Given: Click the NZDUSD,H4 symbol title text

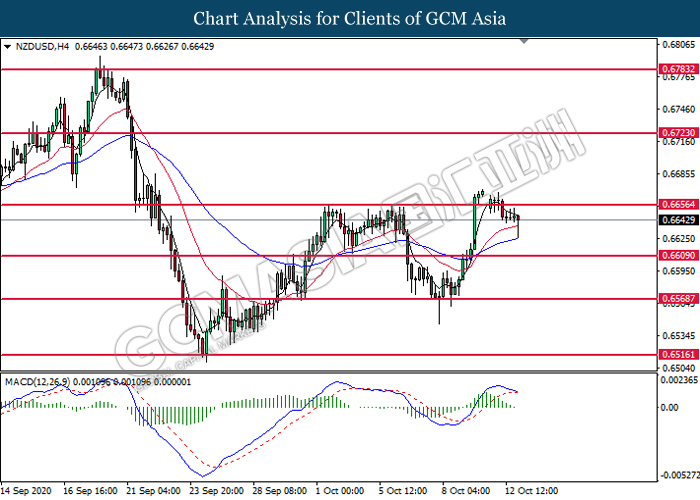Looking at the screenshot, I should [42, 46].
